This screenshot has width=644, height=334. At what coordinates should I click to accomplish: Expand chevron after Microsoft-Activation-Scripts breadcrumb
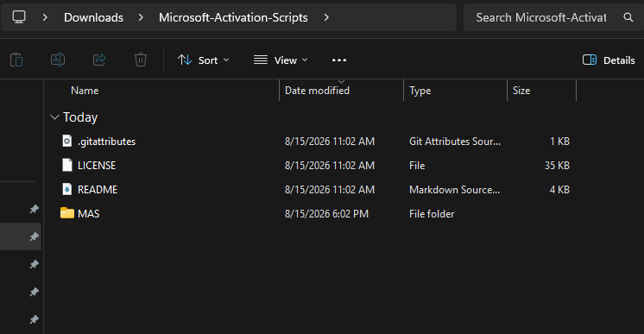(326, 17)
